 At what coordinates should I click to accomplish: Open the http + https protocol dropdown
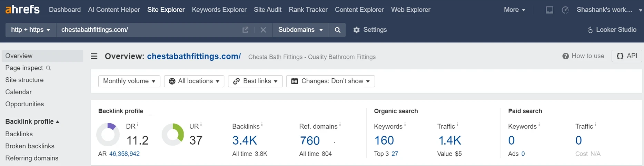click(x=31, y=30)
